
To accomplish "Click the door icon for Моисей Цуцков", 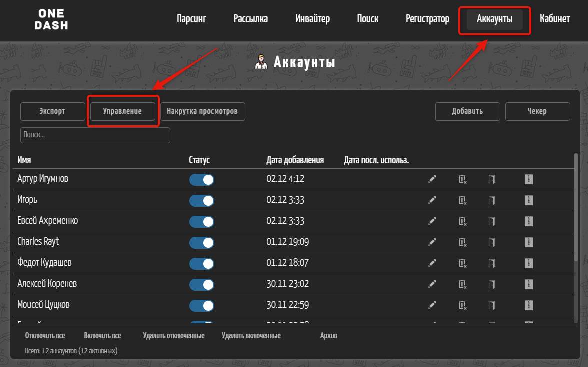I will click(492, 305).
